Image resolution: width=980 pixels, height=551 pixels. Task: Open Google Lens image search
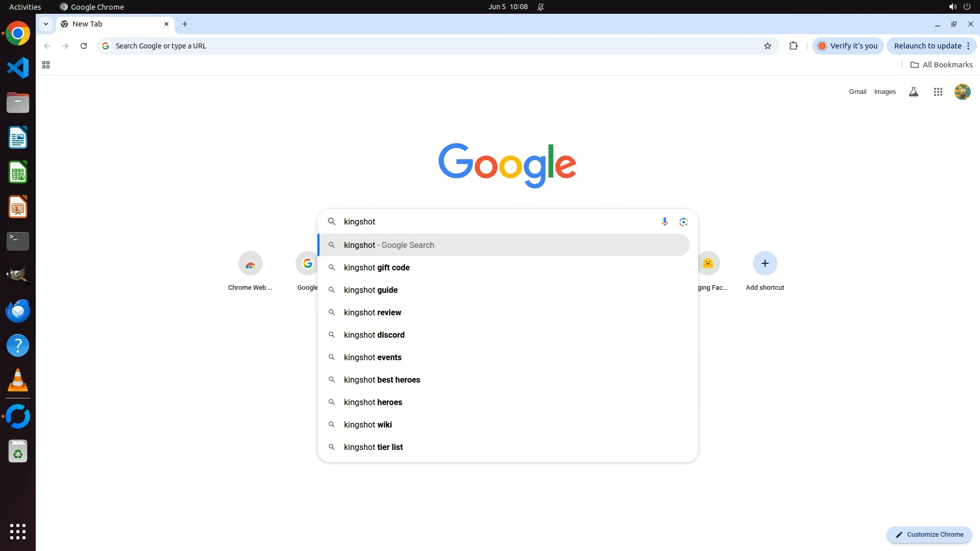pos(683,221)
